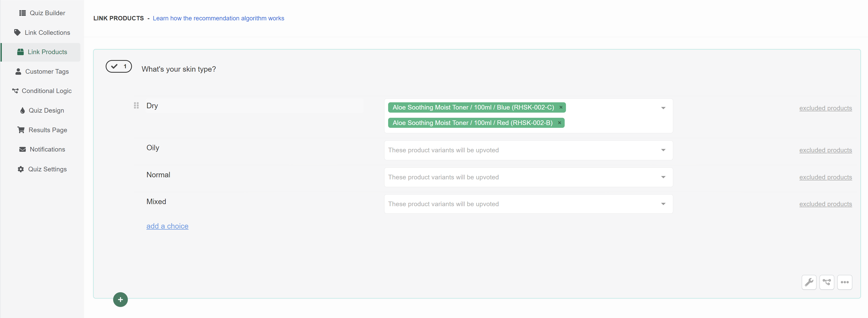Click the Notifications envelope icon
The height and width of the screenshot is (318, 868).
(22, 149)
